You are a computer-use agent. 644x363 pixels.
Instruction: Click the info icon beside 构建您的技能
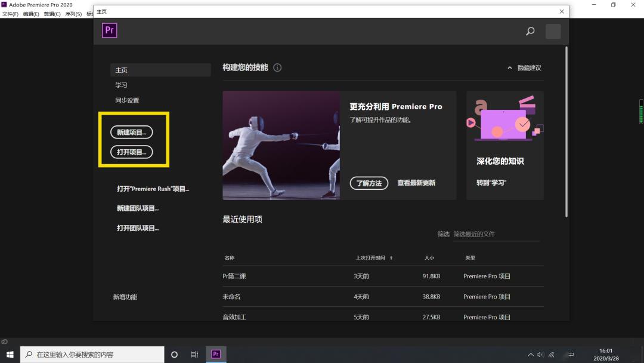277,68
